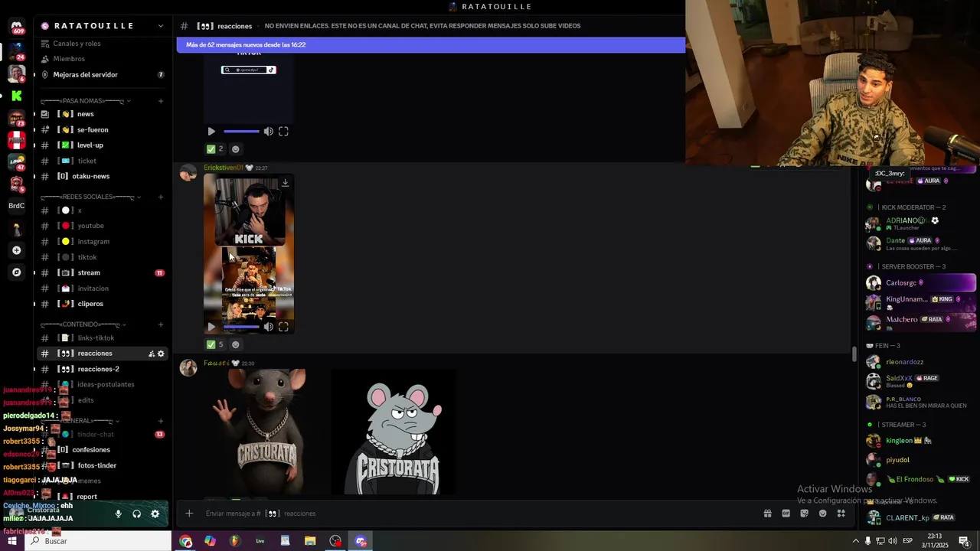Open Miembros list

(103, 59)
